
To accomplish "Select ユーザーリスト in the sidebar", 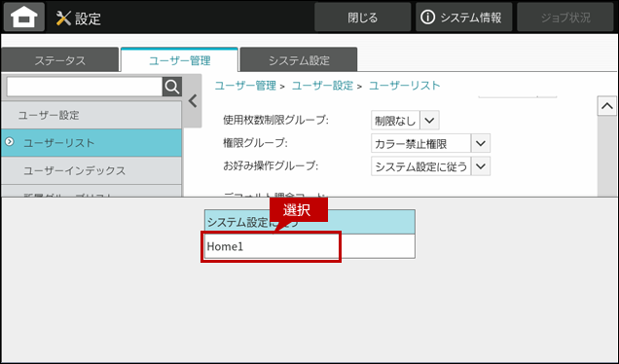I will coord(91,142).
